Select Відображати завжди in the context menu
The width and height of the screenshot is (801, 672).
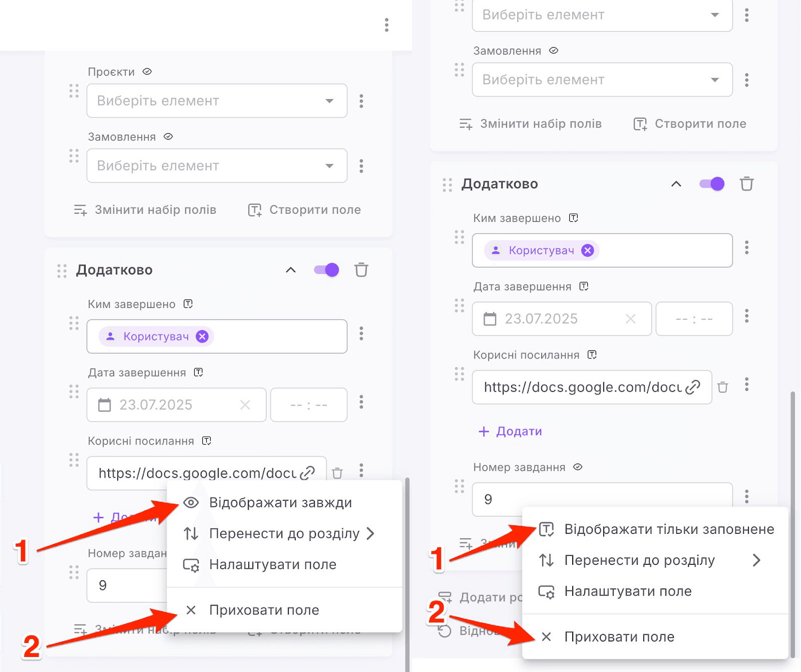280,502
